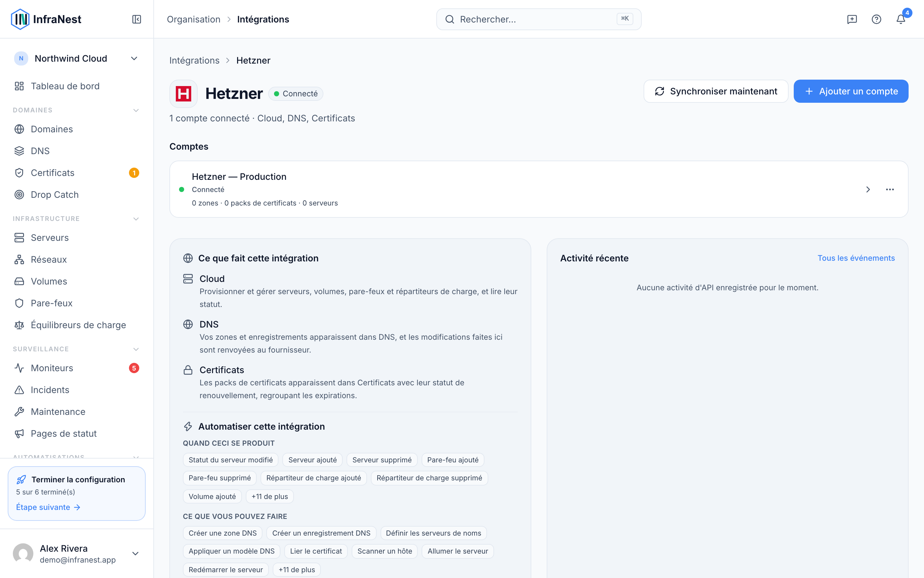924x578 pixels.
Task: Click the Réseaux network icon
Action: pos(19,259)
